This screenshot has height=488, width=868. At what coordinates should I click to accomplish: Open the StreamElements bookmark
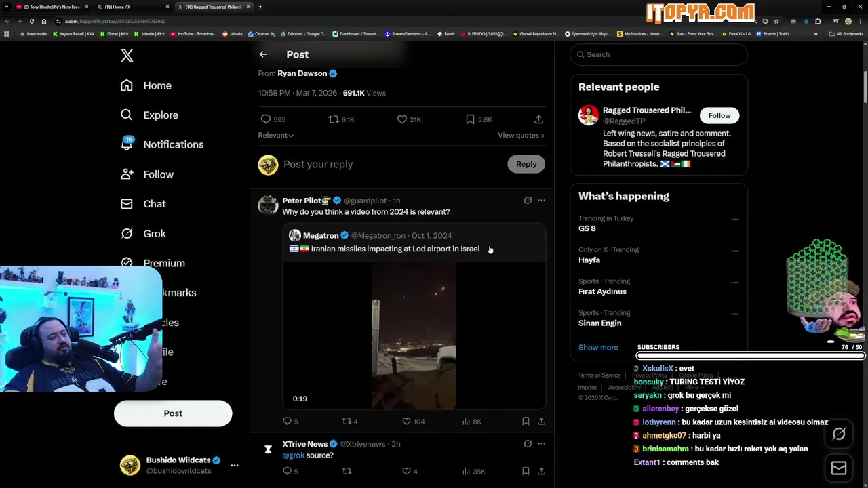coord(408,33)
